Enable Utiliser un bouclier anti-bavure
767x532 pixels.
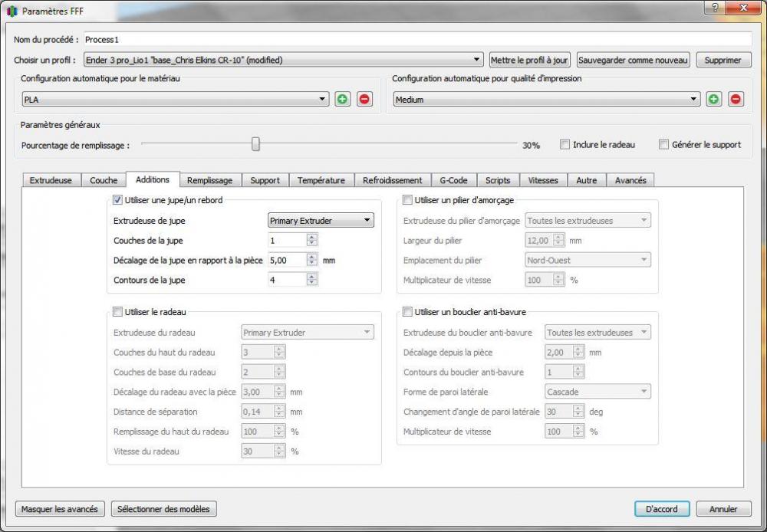click(407, 311)
